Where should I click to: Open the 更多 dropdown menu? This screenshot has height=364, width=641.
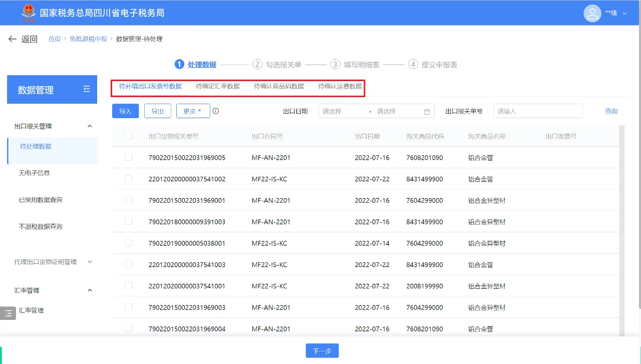pyautogui.click(x=193, y=111)
